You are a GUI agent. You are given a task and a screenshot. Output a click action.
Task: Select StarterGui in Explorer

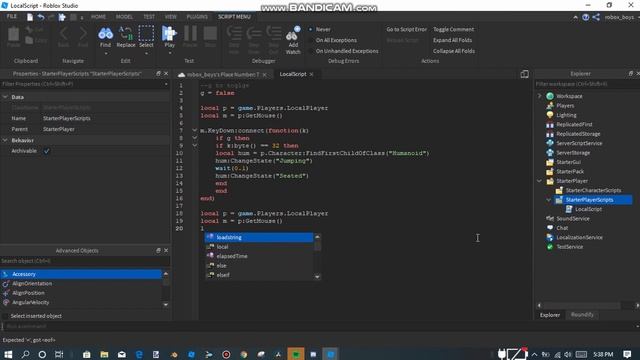pyautogui.click(x=568, y=162)
